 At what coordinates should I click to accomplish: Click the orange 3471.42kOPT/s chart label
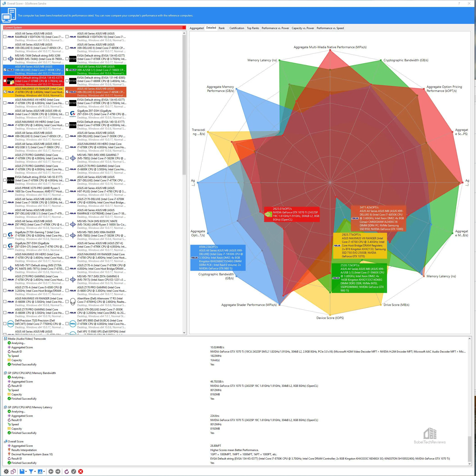pos(378,218)
